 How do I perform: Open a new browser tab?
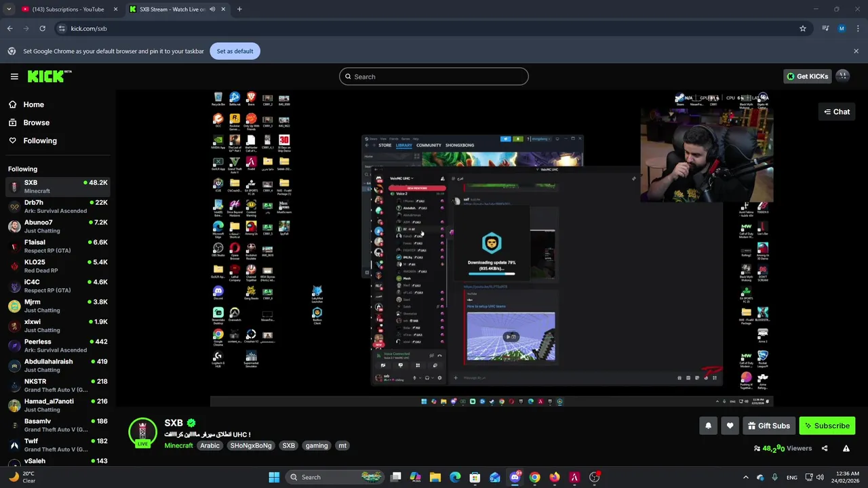(x=239, y=9)
